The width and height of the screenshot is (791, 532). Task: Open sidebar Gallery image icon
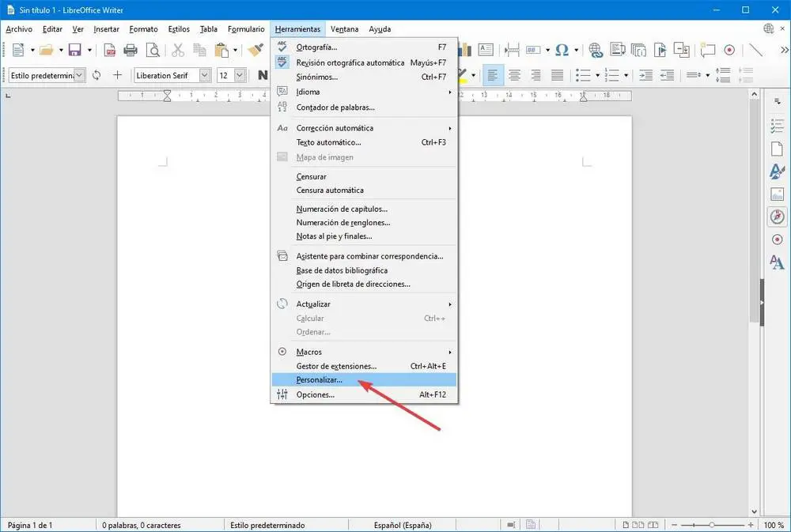[777, 194]
